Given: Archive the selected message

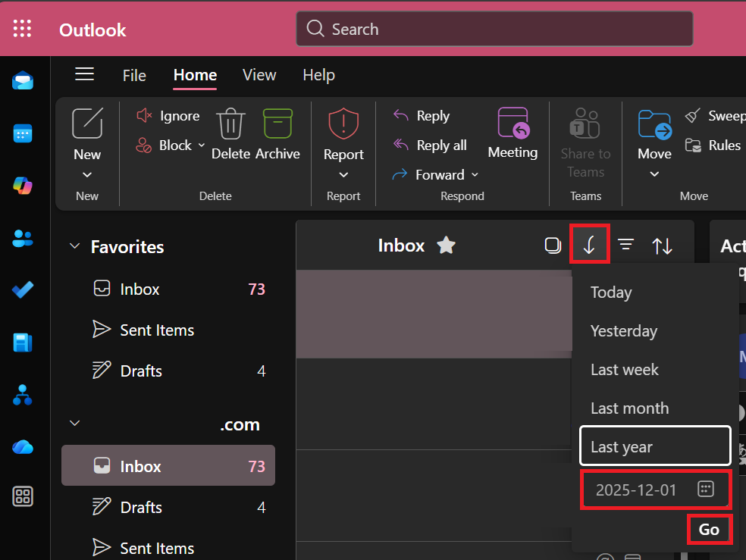Looking at the screenshot, I should (277, 134).
